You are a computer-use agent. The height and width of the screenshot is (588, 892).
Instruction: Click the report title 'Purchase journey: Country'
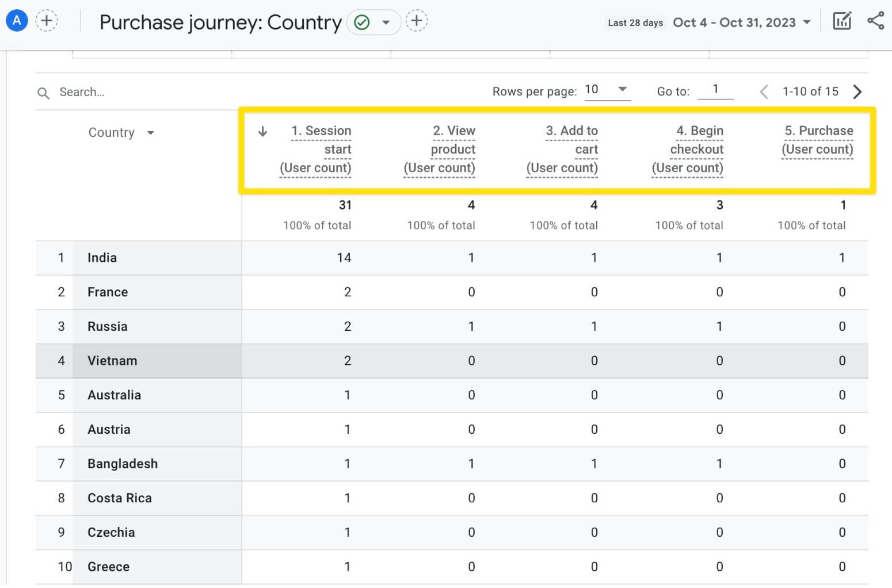220,22
